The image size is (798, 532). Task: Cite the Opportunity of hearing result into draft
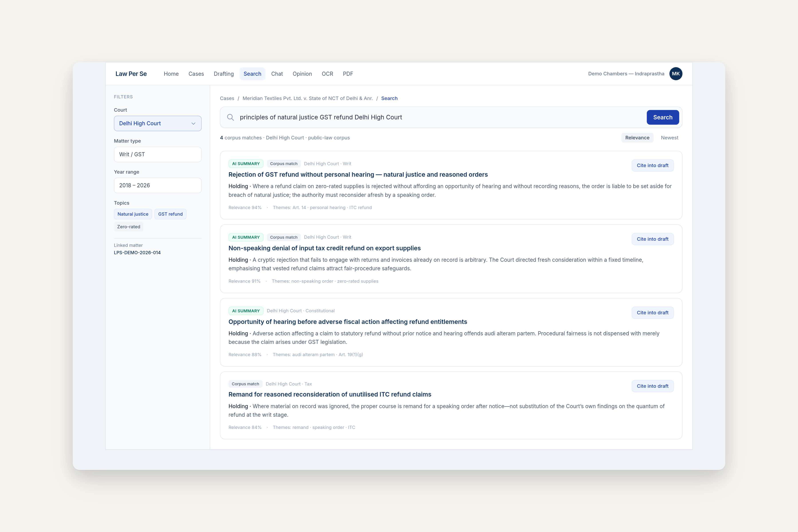pos(652,313)
